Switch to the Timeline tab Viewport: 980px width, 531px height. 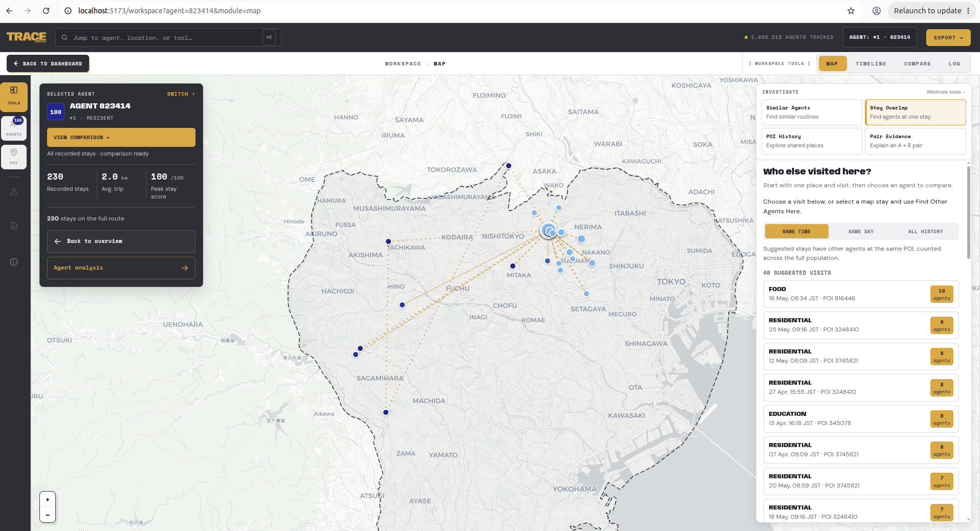tap(870, 63)
